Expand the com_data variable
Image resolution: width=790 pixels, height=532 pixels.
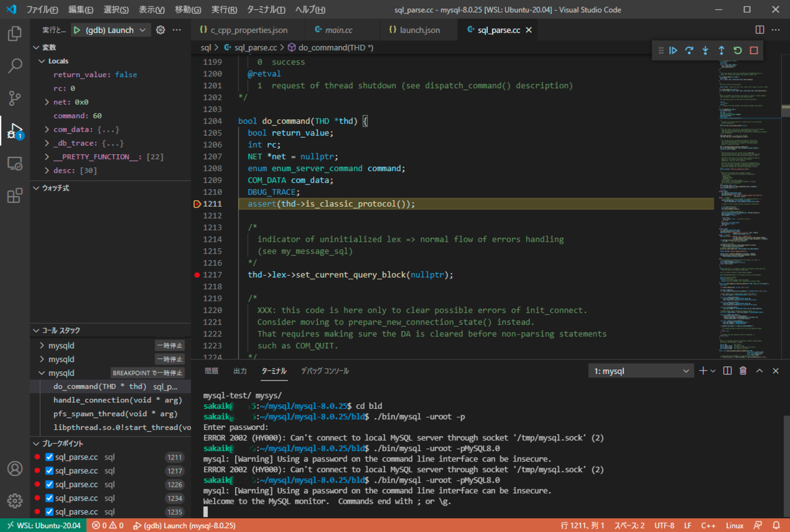point(47,130)
